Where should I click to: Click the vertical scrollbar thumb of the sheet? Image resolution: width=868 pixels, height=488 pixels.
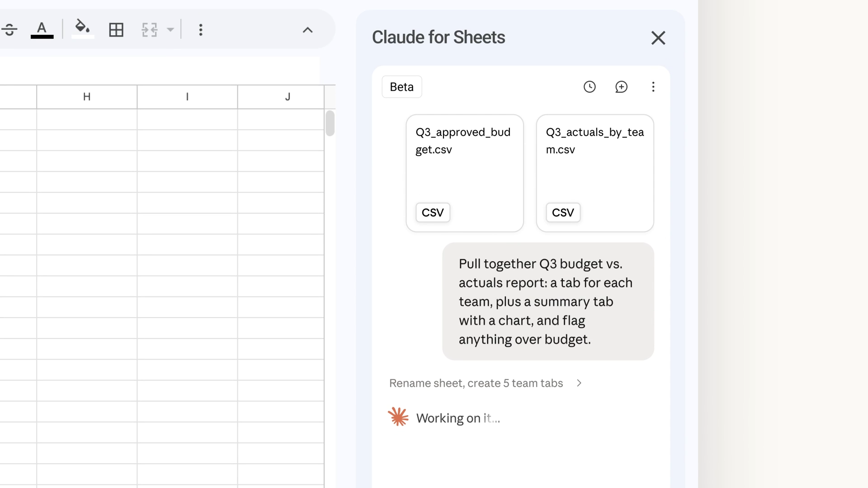[x=330, y=123]
